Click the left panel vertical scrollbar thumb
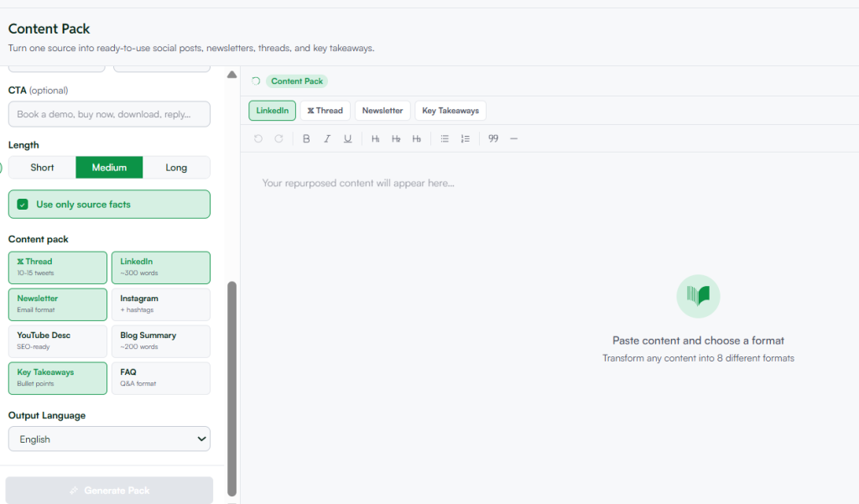 [232, 389]
